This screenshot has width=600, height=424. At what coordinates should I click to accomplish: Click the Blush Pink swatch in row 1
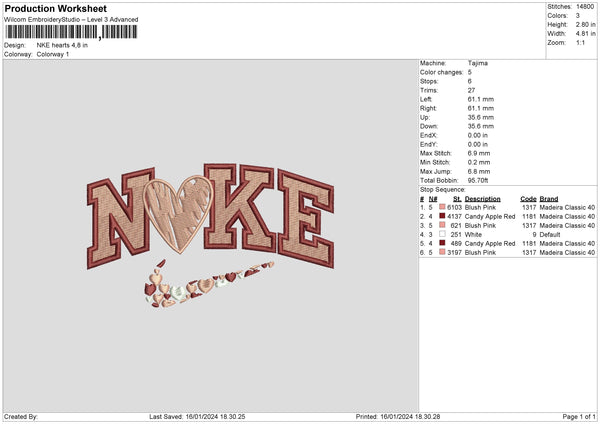point(442,207)
